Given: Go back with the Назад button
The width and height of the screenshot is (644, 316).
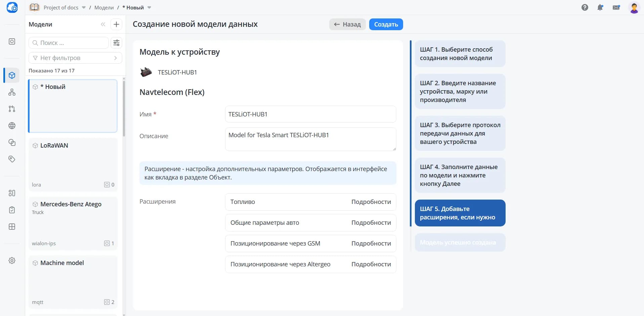Looking at the screenshot, I should (347, 24).
